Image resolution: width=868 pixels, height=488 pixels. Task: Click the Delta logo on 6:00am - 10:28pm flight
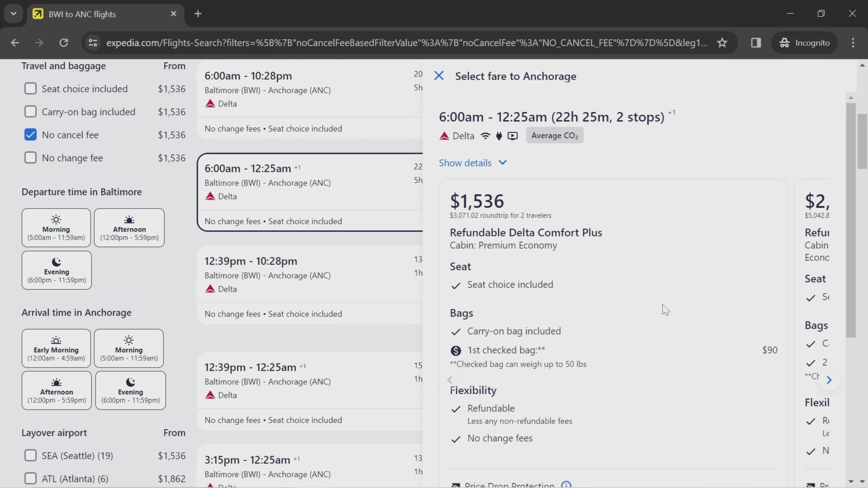210,103
